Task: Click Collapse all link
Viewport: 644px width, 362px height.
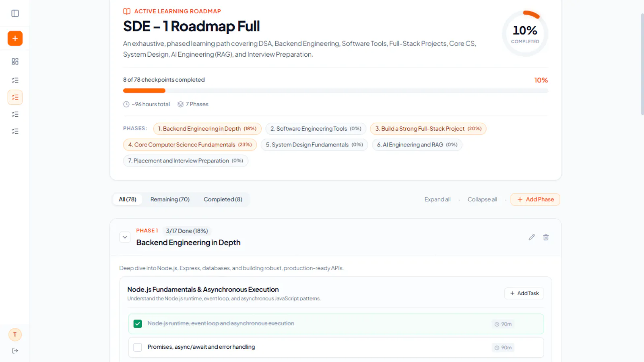Action: 482,200
